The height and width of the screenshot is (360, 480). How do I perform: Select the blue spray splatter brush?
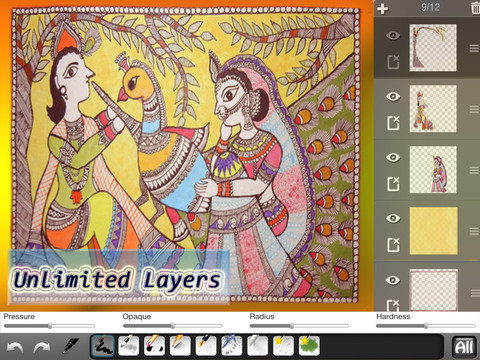pos(232,346)
